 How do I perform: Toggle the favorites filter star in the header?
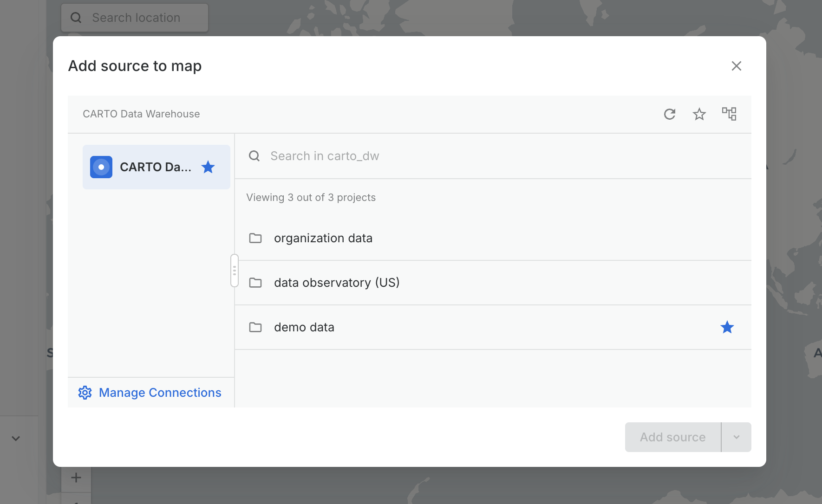coord(699,114)
